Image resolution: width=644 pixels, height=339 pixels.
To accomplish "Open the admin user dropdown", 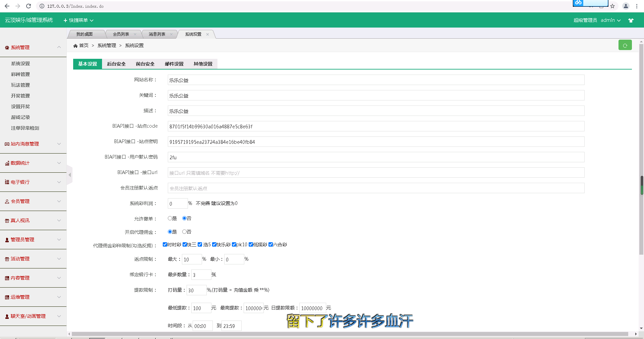I will pos(610,20).
